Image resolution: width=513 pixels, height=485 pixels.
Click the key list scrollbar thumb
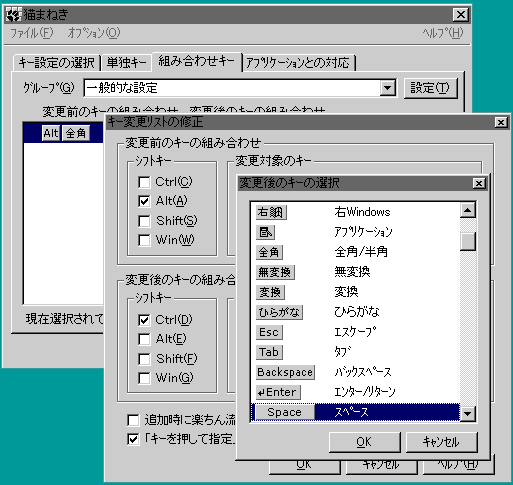click(468, 241)
